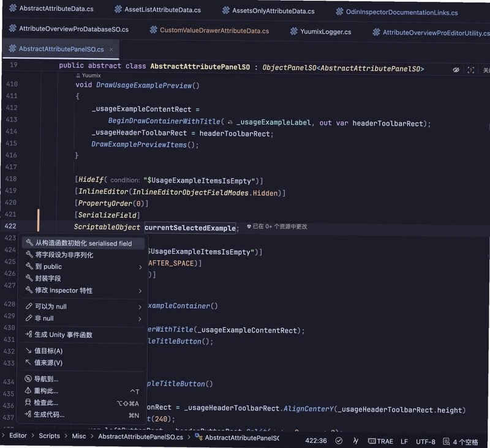Expand the '到 public' submenu arrow
Viewport: 490px width, 448px height.
pos(140,267)
